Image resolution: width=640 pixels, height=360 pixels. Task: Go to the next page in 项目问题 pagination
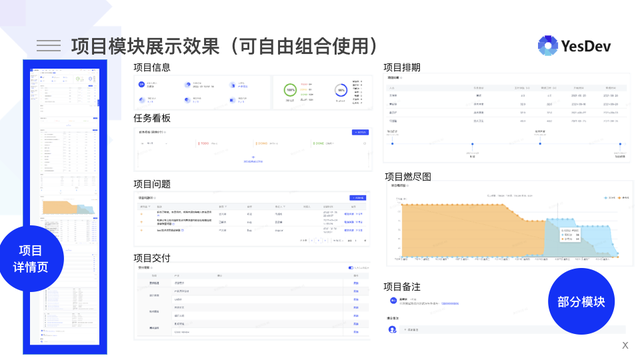coord(325,240)
